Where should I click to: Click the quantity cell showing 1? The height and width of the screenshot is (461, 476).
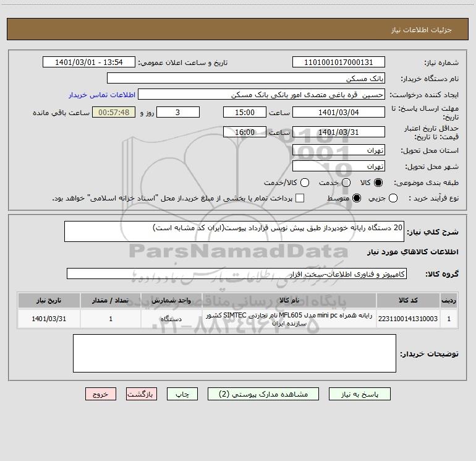point(111,319)
